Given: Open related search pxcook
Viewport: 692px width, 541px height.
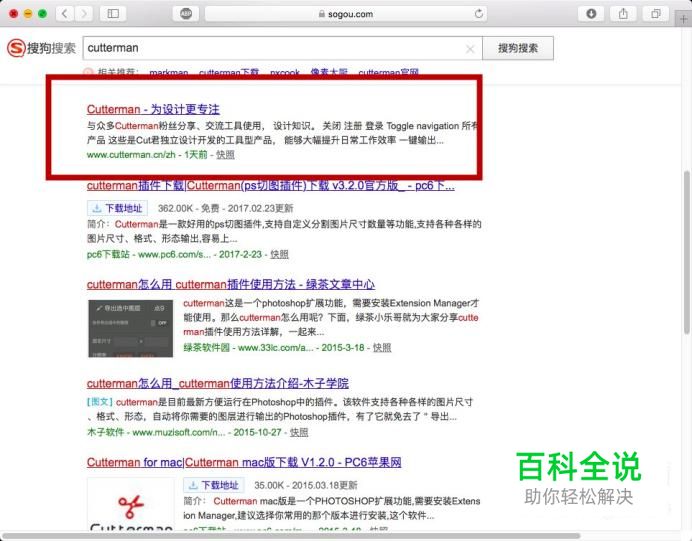Looking at the screenshot, I should coord(285,72).
